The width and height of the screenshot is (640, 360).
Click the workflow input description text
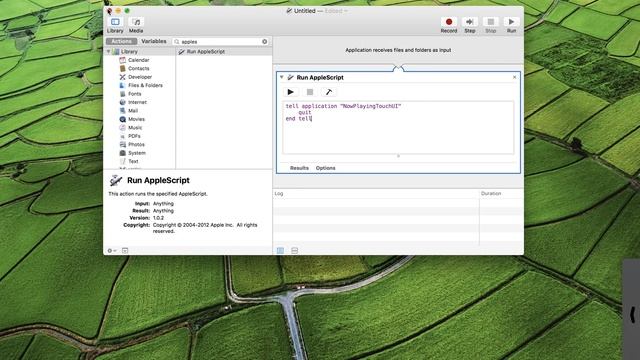click(x=398, y=50)
